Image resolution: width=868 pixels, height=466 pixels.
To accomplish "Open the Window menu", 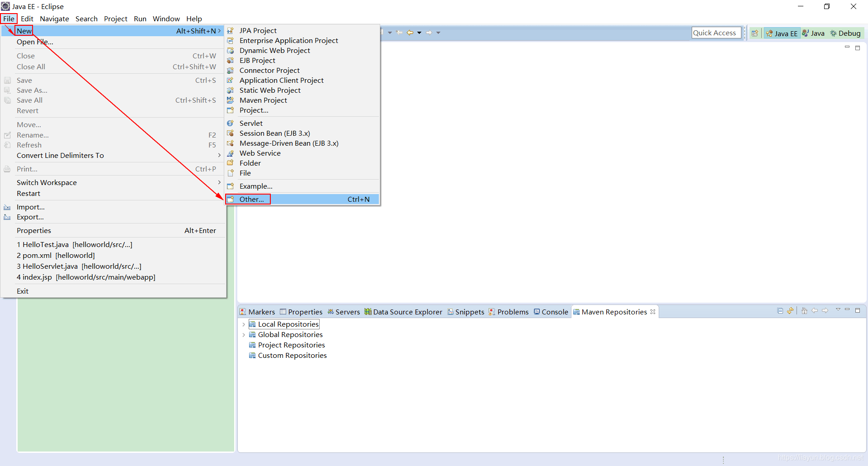I will tap(166, 19).
